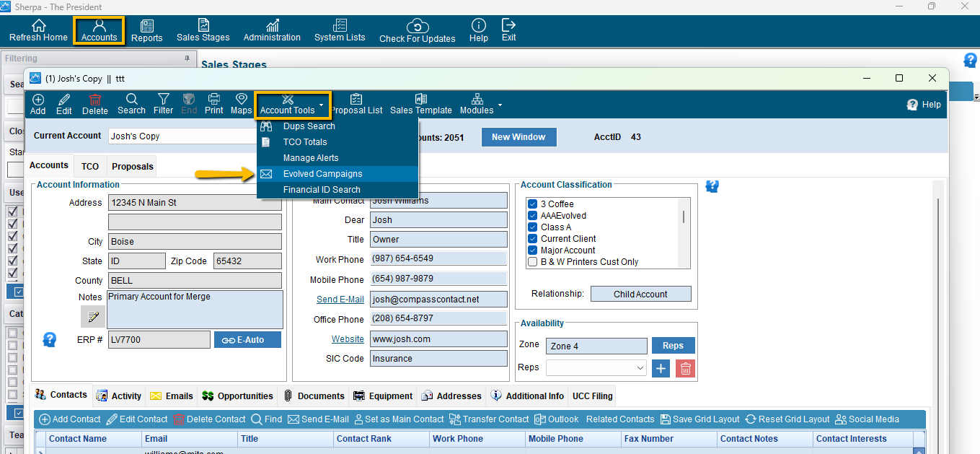The height and width of the screenshot is (454, 980).
Task: Click the Filter funnel icon
Action: (164, 99)
